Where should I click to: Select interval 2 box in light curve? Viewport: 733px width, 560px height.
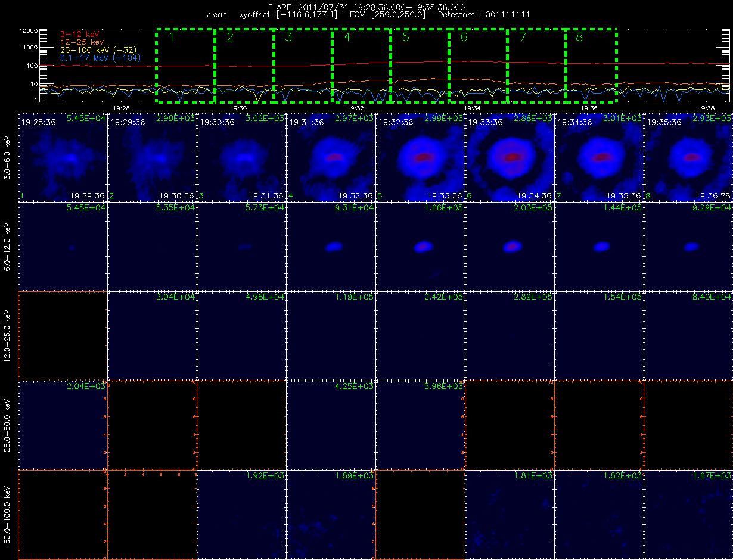(x=244, y=66)
